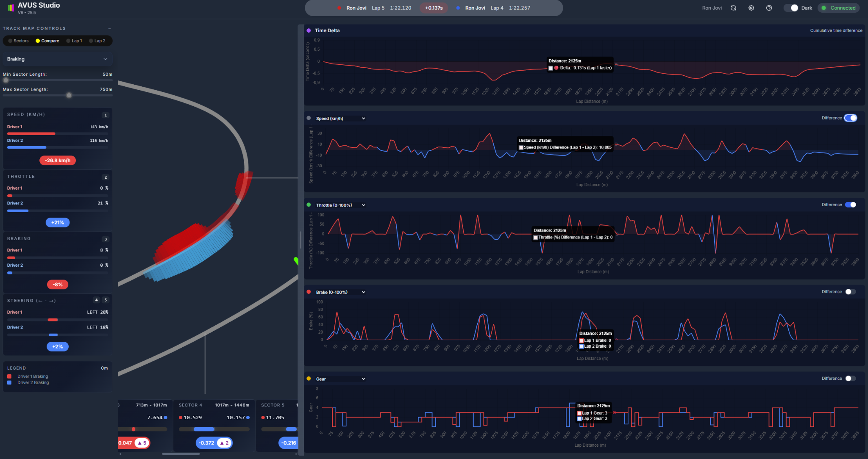Click the number 4 badge in the Steering card
Screen dimensions: 868x459
point(96,300)
